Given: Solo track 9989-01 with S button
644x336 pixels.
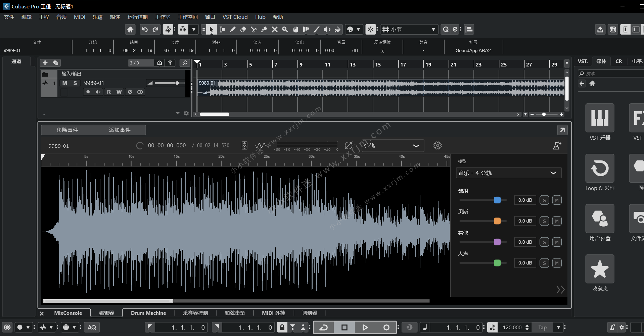Looking at the screenshot, I should tap(75, 83).
